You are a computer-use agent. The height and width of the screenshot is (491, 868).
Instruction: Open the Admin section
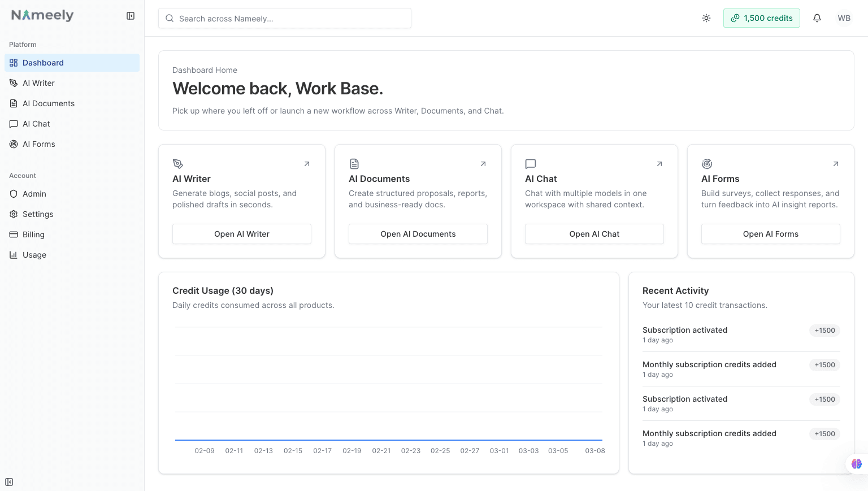point(34,194)
